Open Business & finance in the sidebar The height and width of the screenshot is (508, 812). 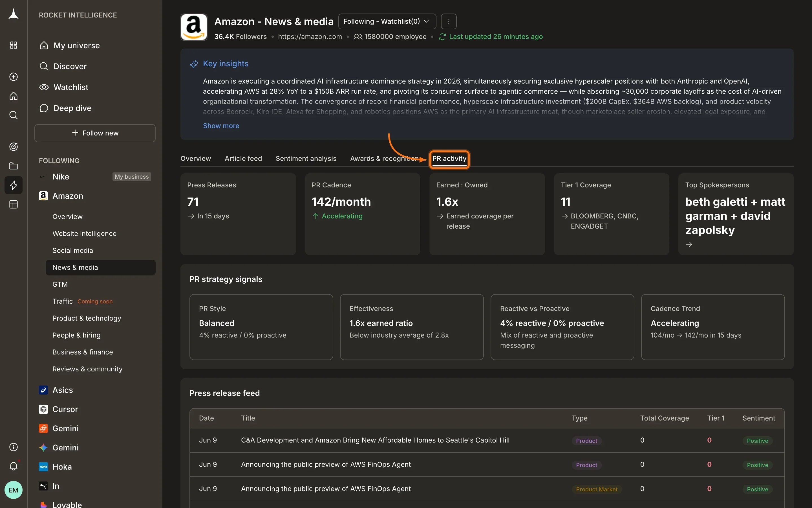coord(83,352)
